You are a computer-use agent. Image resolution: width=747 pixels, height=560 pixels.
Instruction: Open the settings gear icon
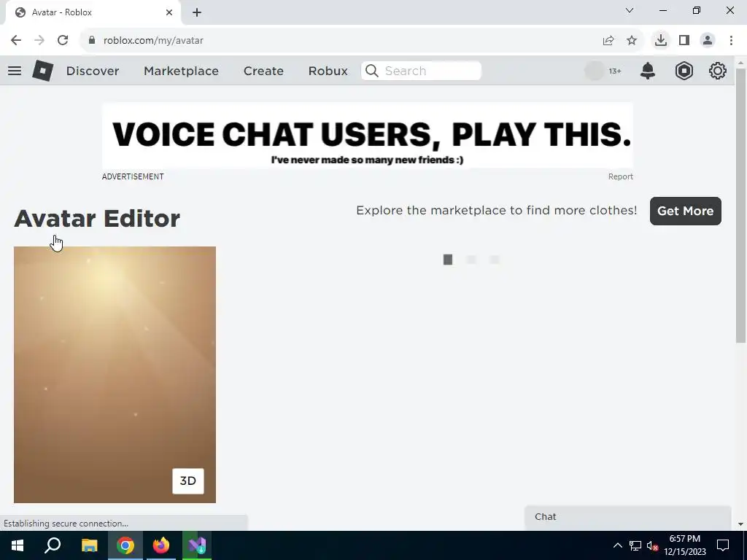tap(718, 71)
